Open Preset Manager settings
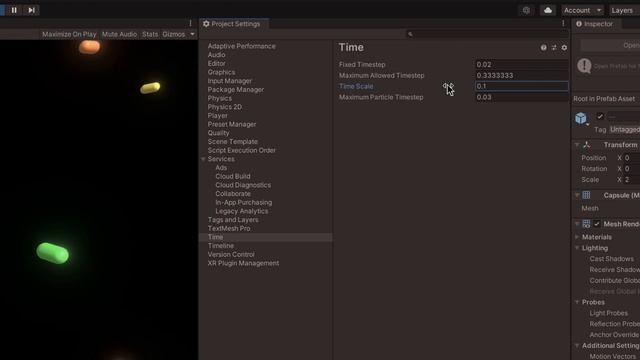Viewport: 640px width, 360px height. point(232,124)
